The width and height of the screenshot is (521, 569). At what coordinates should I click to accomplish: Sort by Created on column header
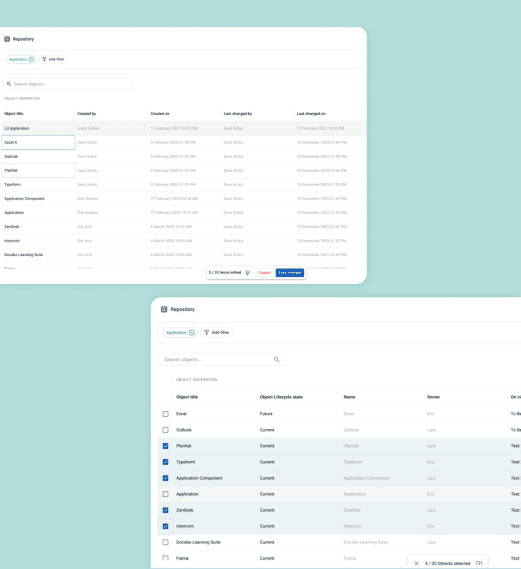tap(160, 114)
